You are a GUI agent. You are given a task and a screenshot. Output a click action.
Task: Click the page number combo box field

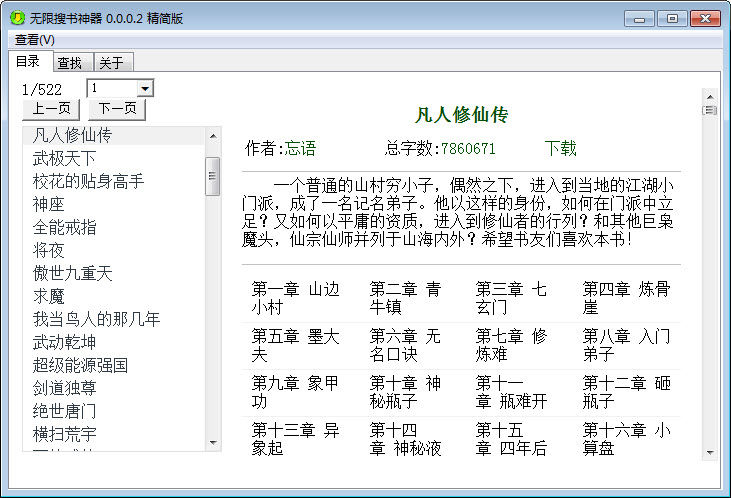pos(120,88)
